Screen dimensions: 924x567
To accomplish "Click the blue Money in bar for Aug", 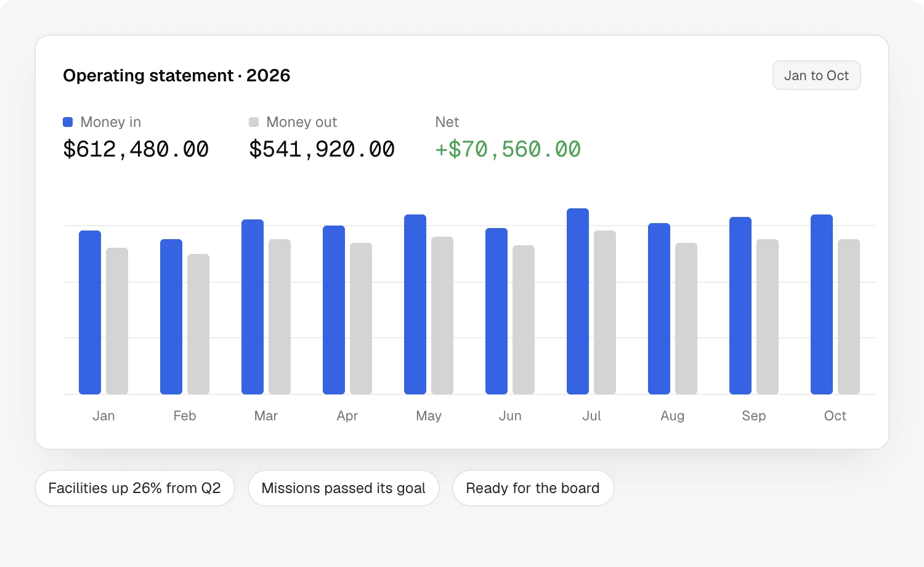I will pos(659,309).
